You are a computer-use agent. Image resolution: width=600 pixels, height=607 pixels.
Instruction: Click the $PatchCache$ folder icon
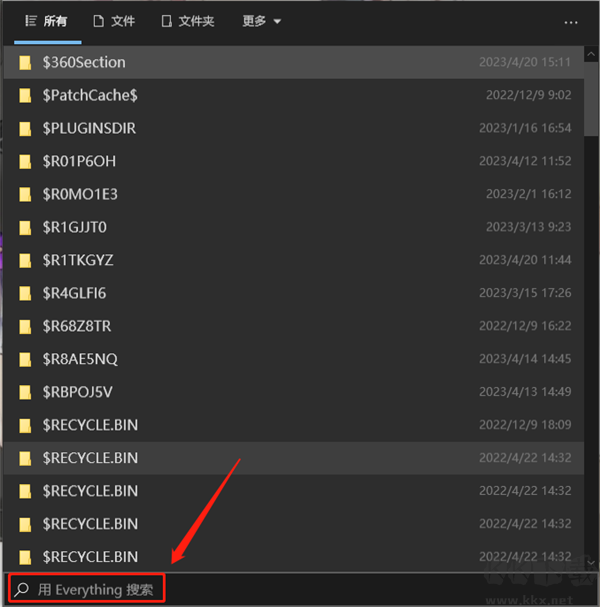pyautogui.click(x=25, y=95)
